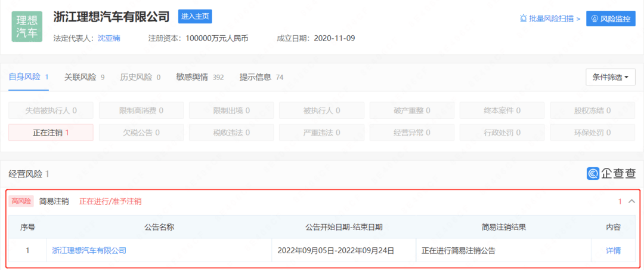Click establishment date 2020-11-09
This screenshot has height=270, width=644.
pos(335,39)
